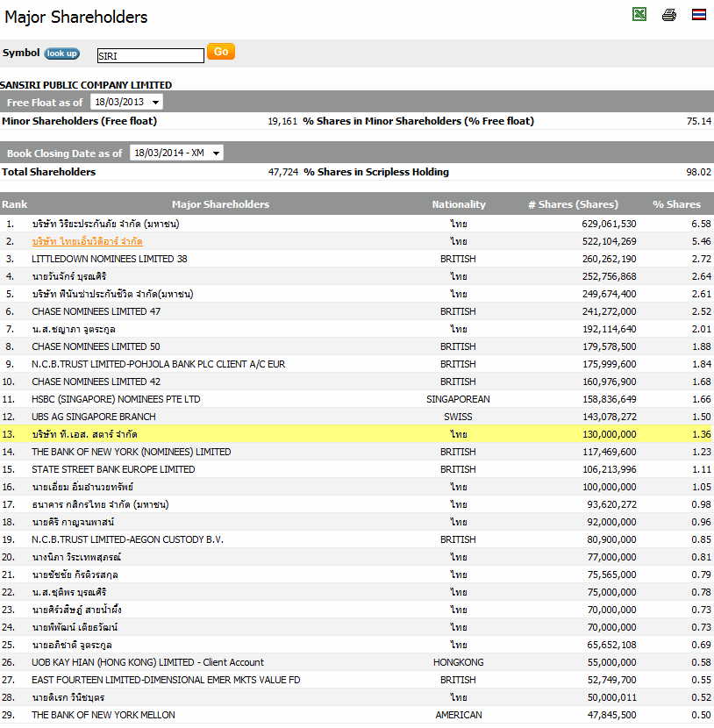Print this page with the printer icon
The height and width of the screenshot is (728, 714).
pyautogui.click(x=669, y=15)
